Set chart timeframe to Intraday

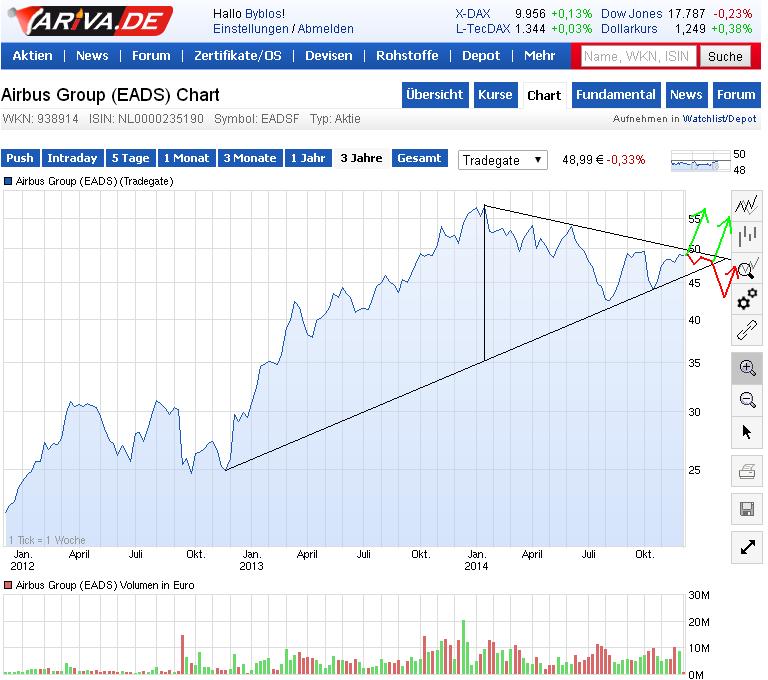click(73, 158)
